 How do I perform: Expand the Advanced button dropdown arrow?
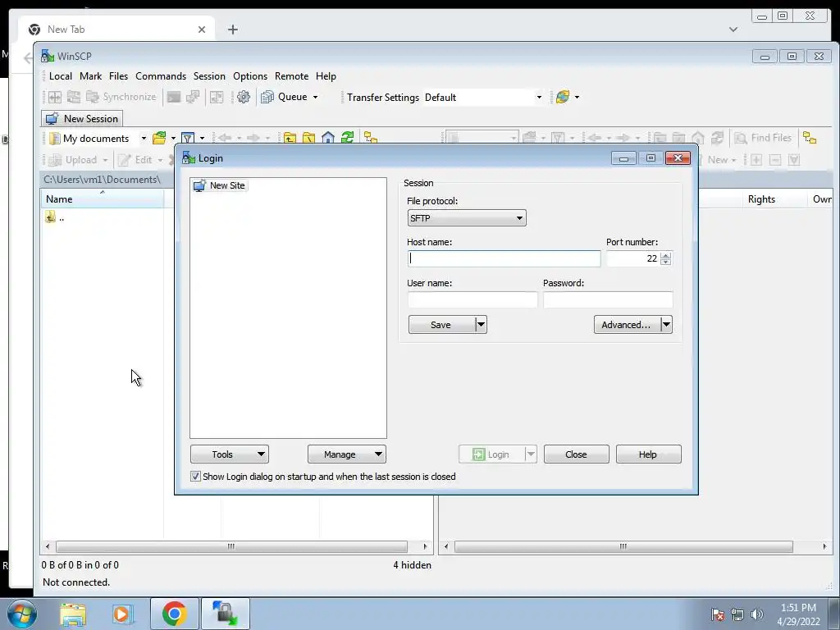coord(666,325)
